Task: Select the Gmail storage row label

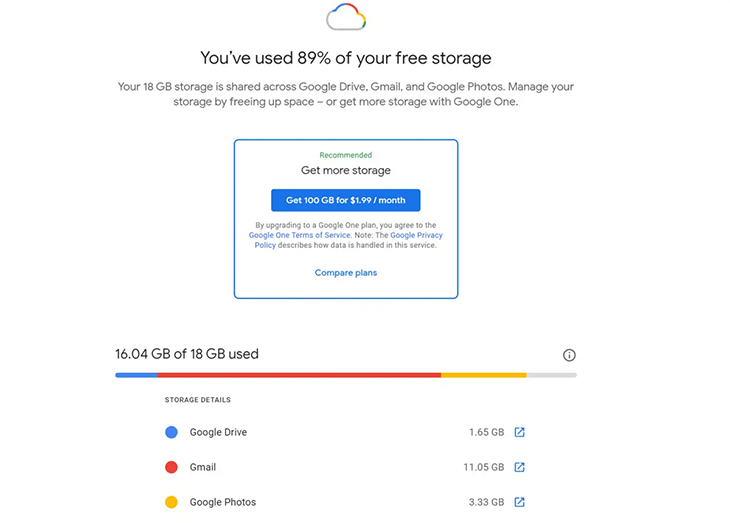Action: click(x=203, y=467)
